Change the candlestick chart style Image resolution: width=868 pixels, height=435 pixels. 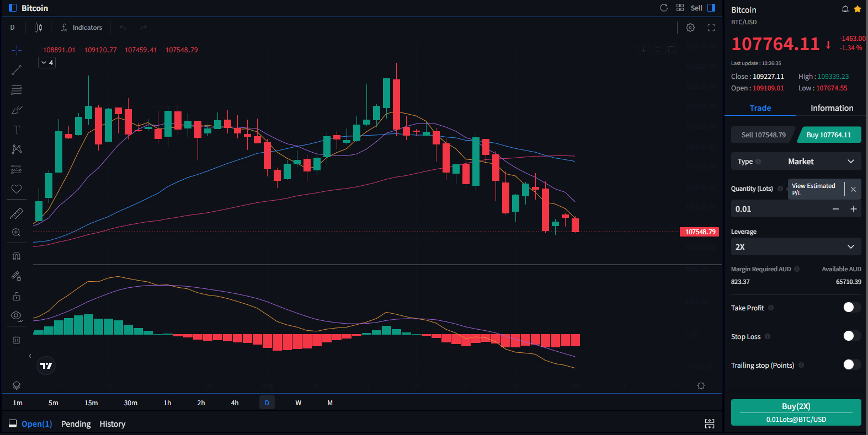(x=38, y=28)
